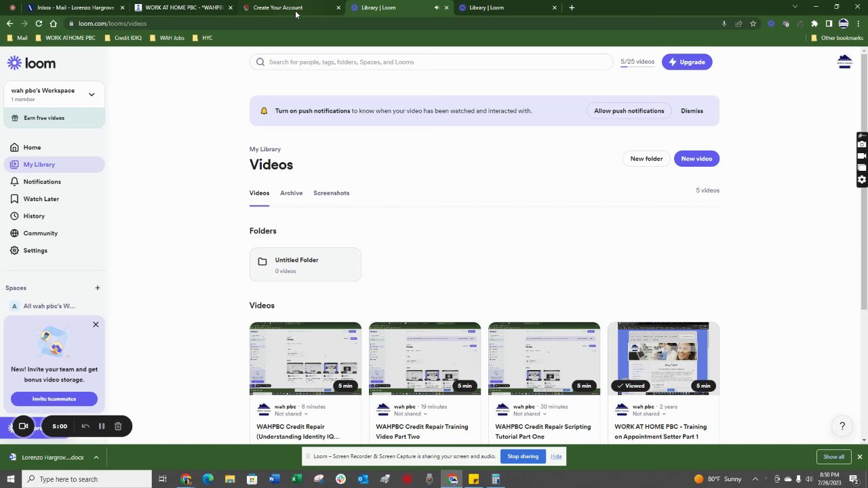Show all downloads
Screen dimensions: 868x488
click(834, 457)
